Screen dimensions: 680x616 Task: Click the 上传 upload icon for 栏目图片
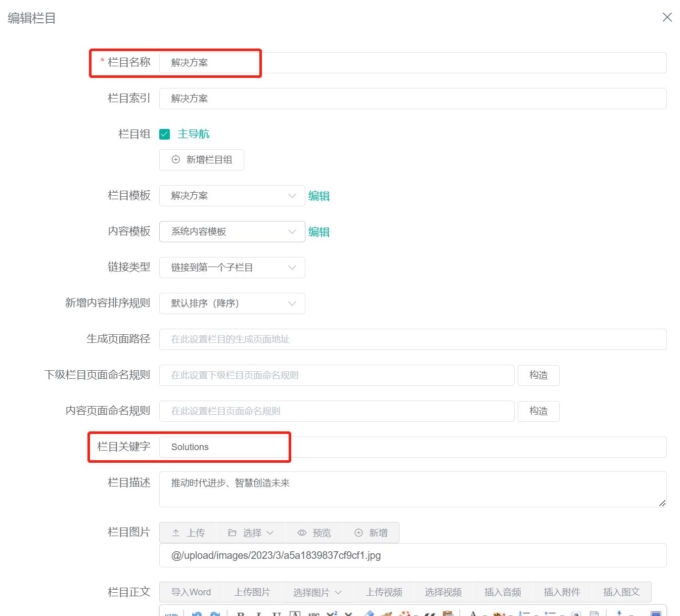coord(176,532)
